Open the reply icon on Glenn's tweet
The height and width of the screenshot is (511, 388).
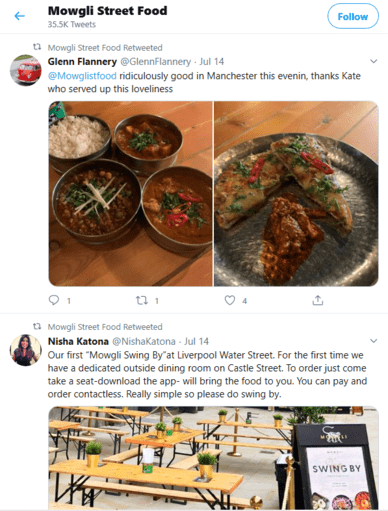point(54,300)
